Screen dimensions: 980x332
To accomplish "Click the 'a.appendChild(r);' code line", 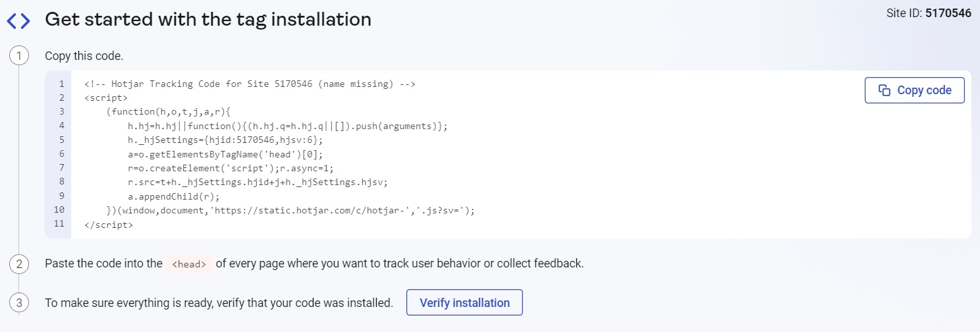I will pyautogui.click(x=174, y=197).
